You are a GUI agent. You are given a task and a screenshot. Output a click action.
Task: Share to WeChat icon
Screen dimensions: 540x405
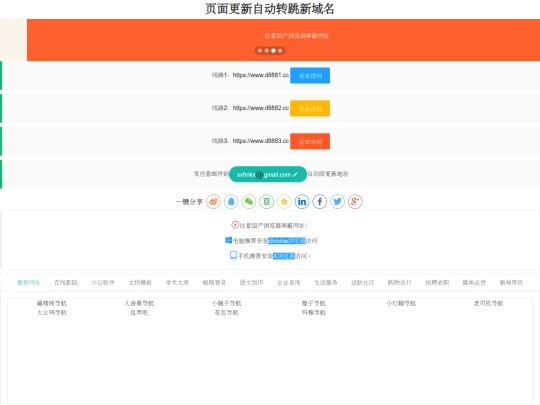pos(249,201)
